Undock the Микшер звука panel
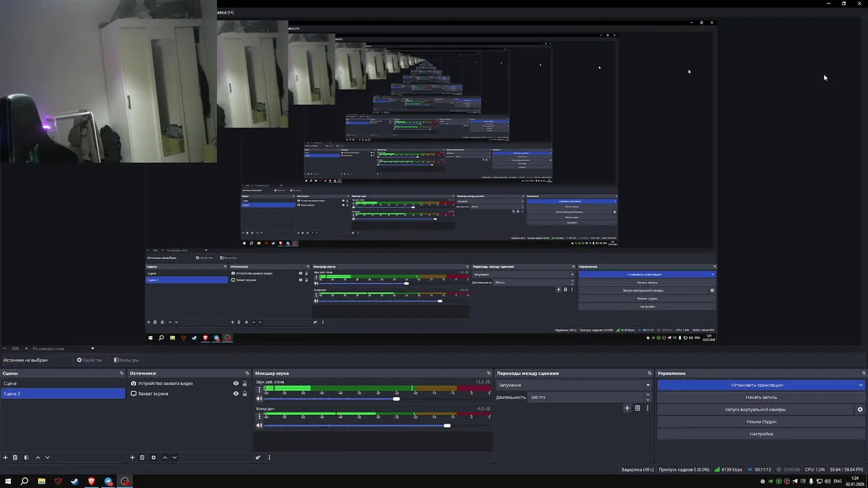 (x=489, y=373)
